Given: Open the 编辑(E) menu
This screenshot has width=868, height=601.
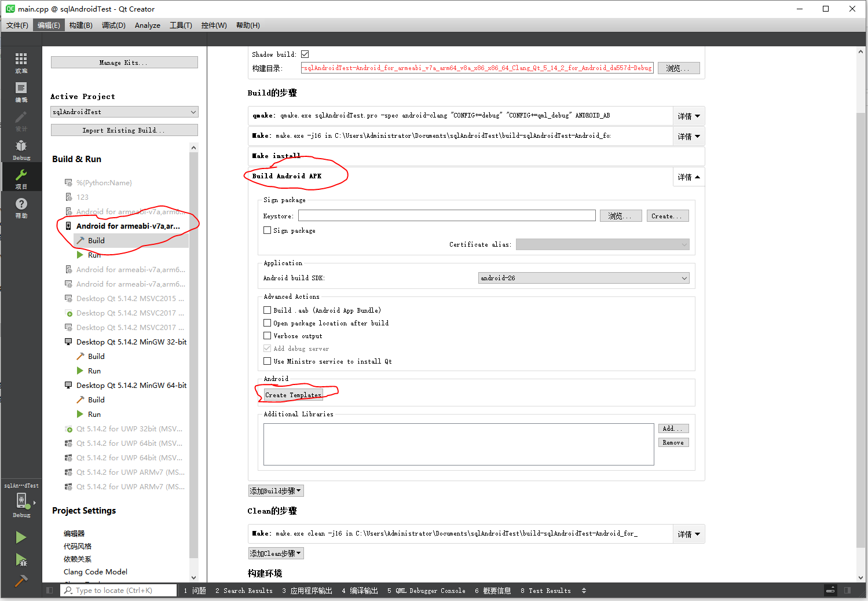Looking at the screenshot, I should (x=49, y=25).
